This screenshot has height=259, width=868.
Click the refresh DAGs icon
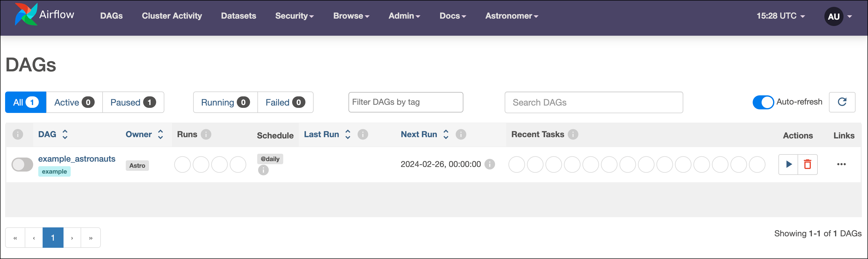842,102
